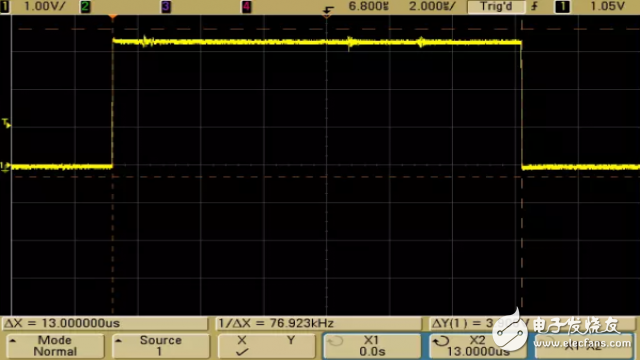Click the orange trigger time marker at top
The image size is (640, 360).
click(113, 17)
